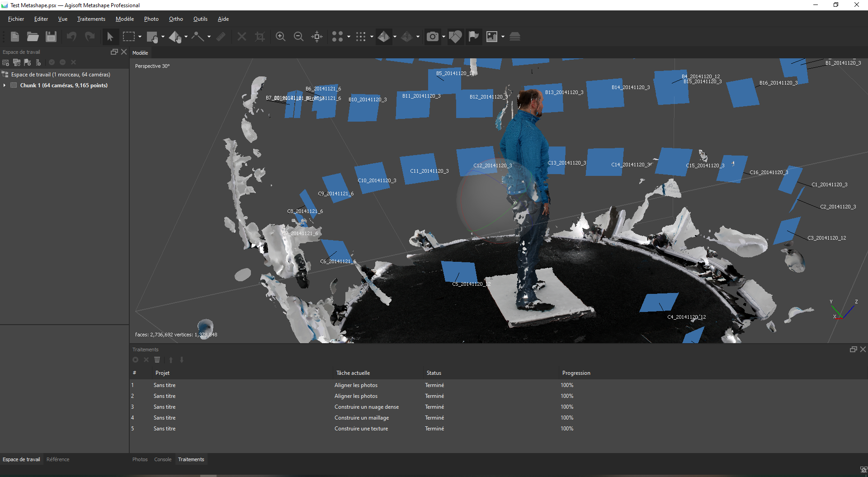Show the dense point cloud
Image resolution: width=868 pixels, height=477 pixels.
360,37
